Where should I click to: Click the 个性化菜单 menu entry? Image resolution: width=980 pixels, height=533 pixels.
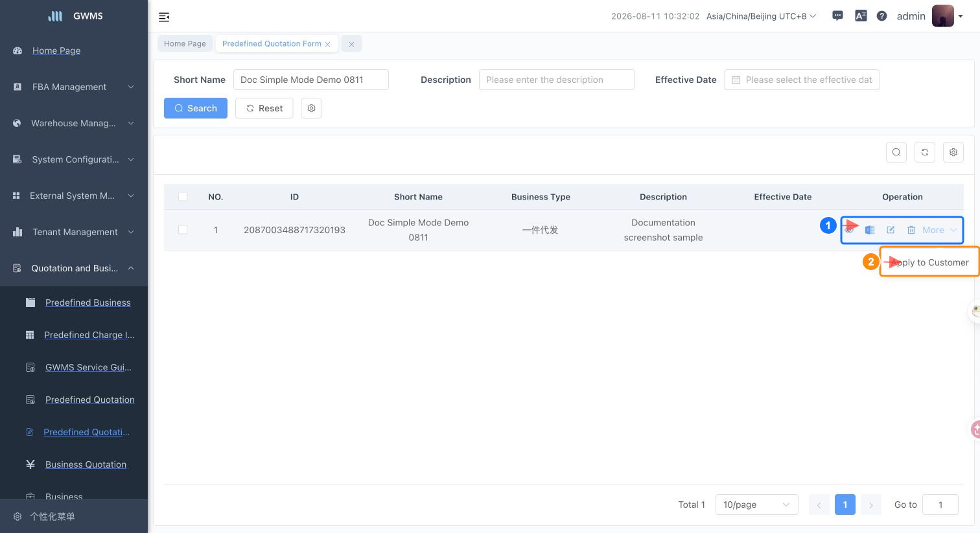pyautogui.click(x=52, y=516)
